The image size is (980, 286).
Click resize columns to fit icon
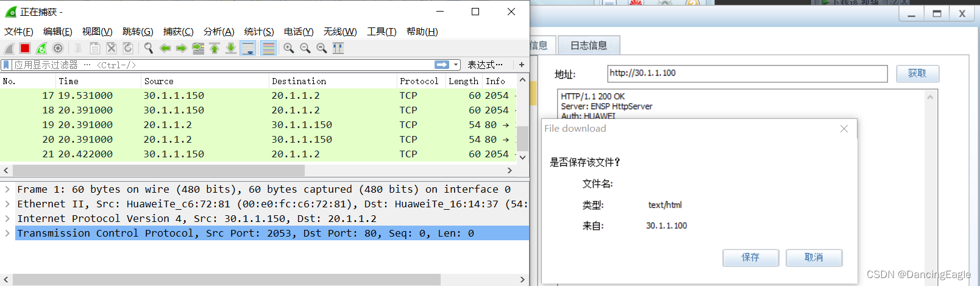[338, 48]
